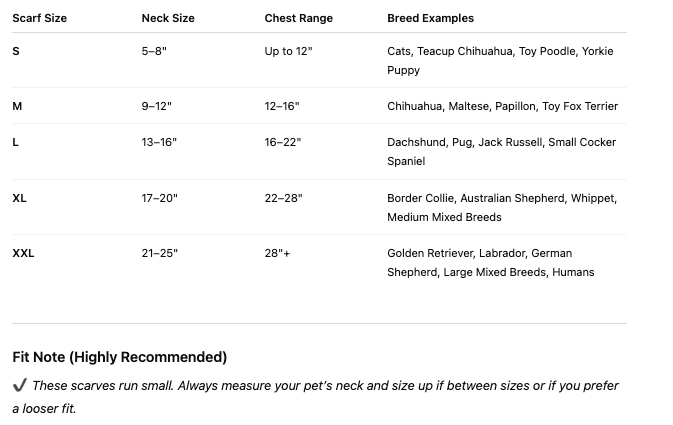Click the Chest Range column header
Viewport: 673px width, 425px height.
298,18
